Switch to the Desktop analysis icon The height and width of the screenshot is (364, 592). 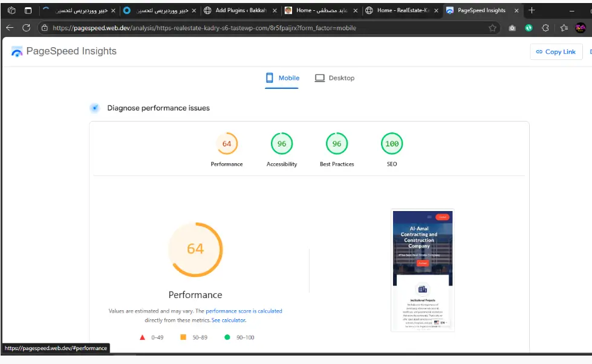coord(319,77)
